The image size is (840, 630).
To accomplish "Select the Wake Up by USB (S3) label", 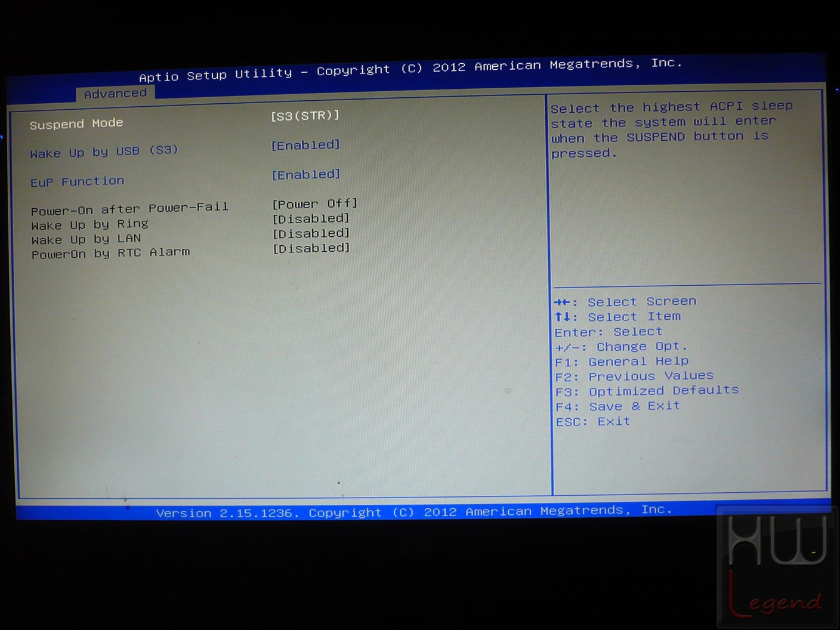I will tap(104, 152).
